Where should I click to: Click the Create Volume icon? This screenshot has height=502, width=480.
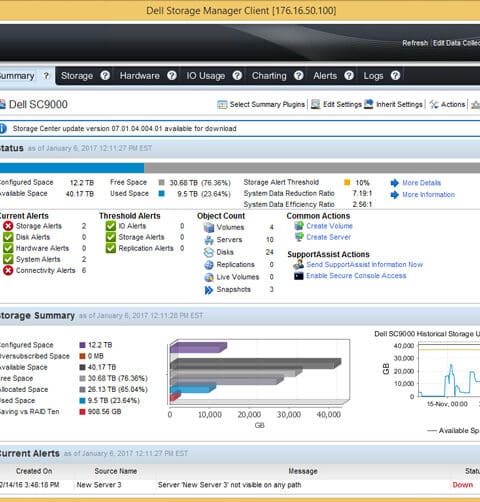coord(299,226)
